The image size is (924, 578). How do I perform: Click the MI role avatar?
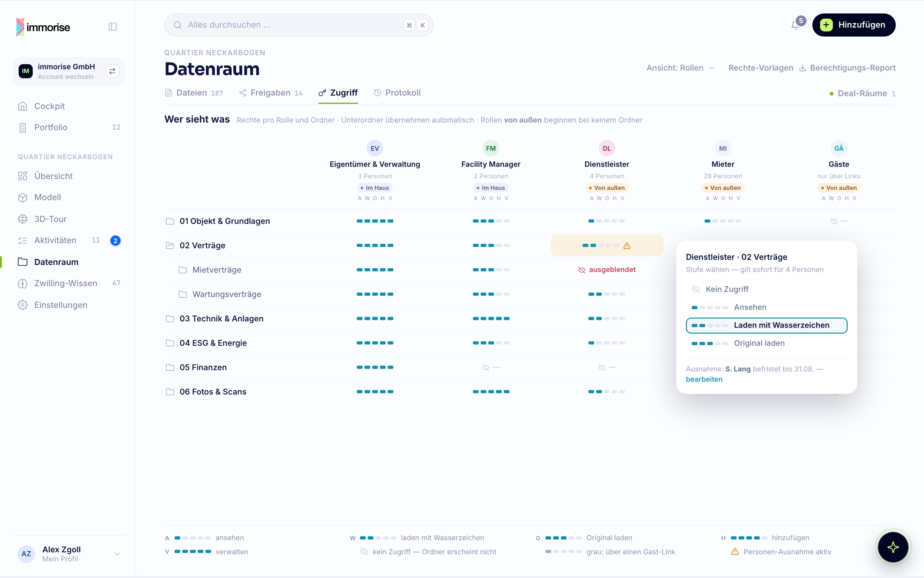pos(723,148)
